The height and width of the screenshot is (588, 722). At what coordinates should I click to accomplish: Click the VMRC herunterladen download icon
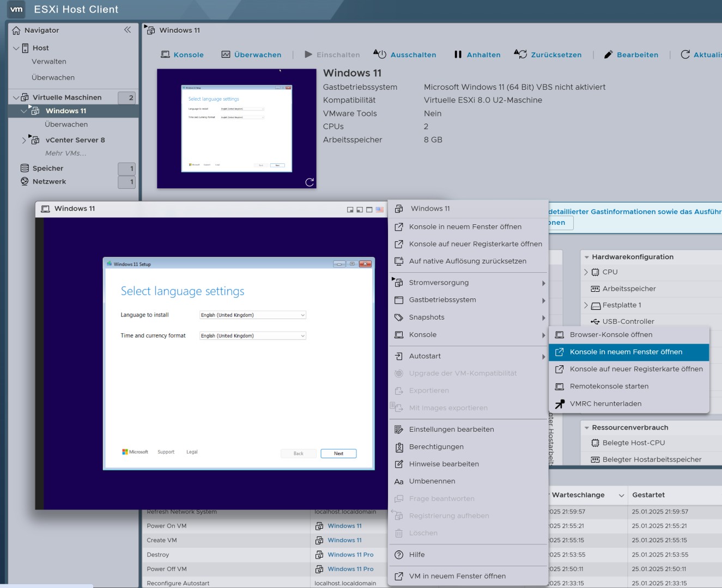point(560,404)
